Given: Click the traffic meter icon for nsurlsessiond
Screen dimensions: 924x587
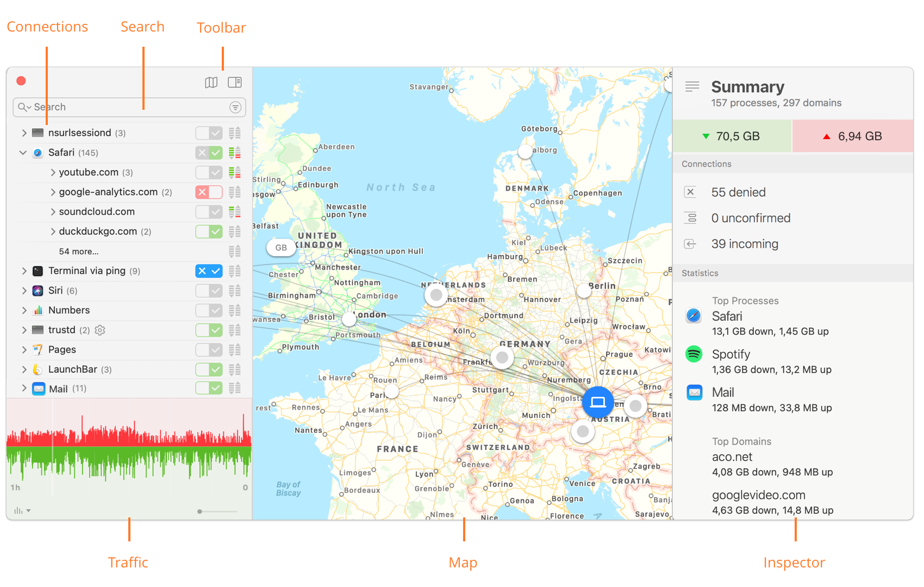Looking at the screenshot, I should pos(235,133).
